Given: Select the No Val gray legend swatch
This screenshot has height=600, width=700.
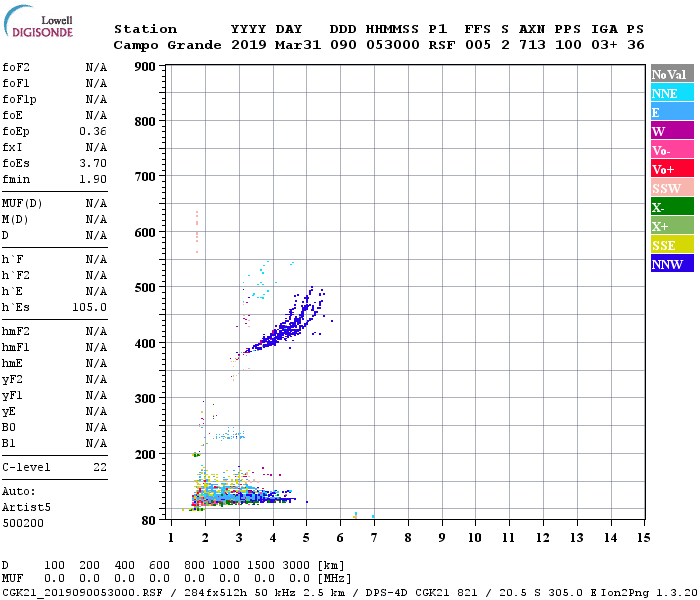Looking at the screenshot, I should tap(672, 74).
